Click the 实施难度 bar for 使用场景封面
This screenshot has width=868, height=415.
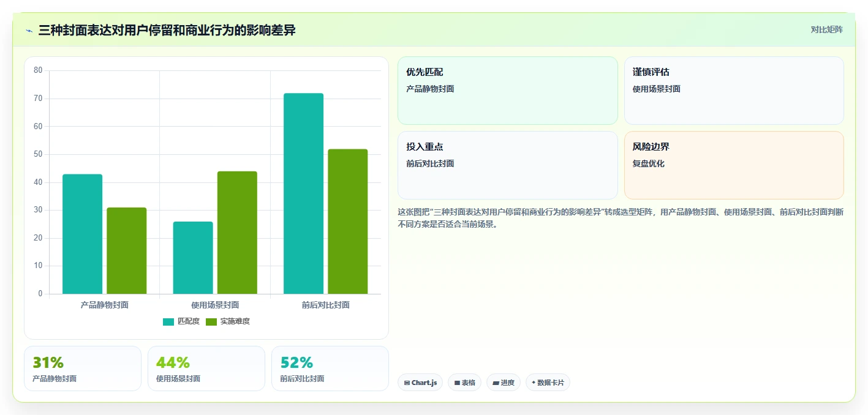237,233
